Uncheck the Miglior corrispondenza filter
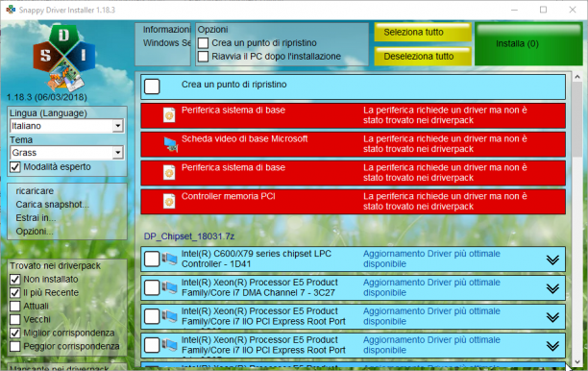This screenshot has width=588, height=371. tap(15, 333)
